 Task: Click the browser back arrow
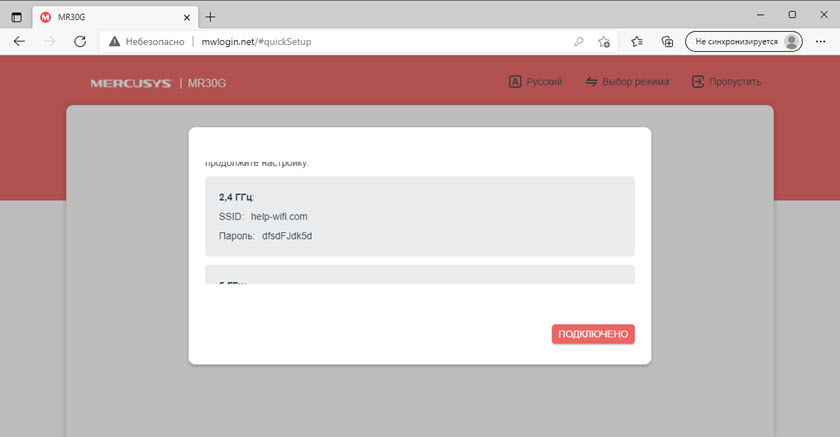pyautogui.click(x=20, y=41)
